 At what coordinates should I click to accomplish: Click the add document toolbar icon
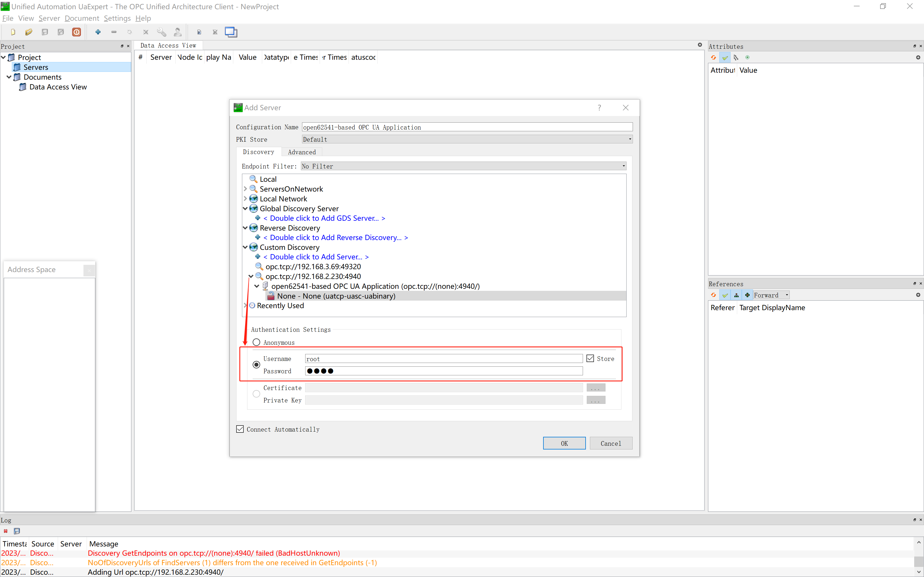pos(199,32)
